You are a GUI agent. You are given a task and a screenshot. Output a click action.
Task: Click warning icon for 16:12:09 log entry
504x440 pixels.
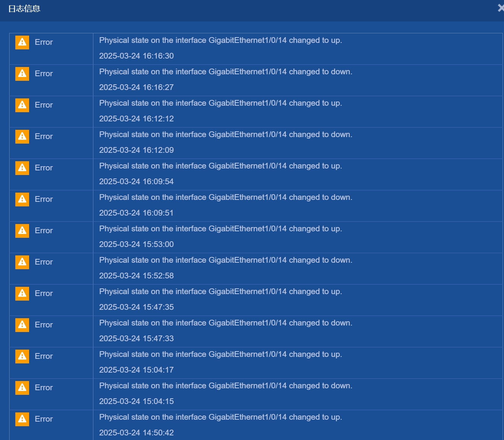pyautogui.click(x=22, y=136)
